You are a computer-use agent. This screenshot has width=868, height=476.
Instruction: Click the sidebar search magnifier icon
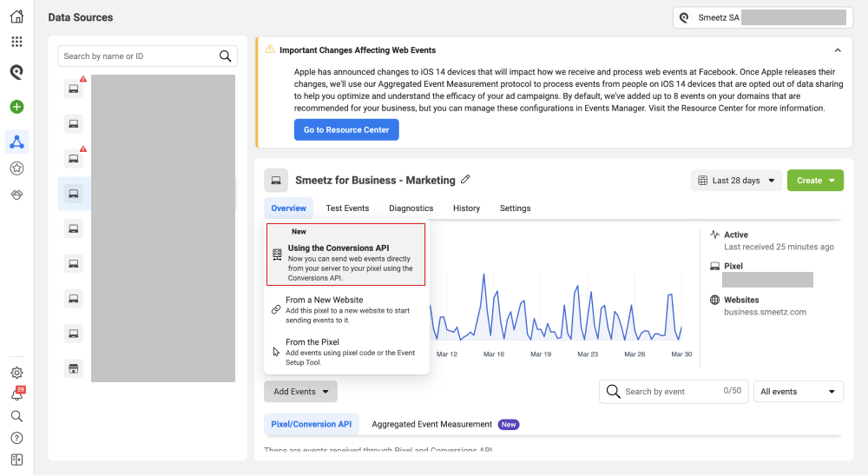[x=16, y=416]
